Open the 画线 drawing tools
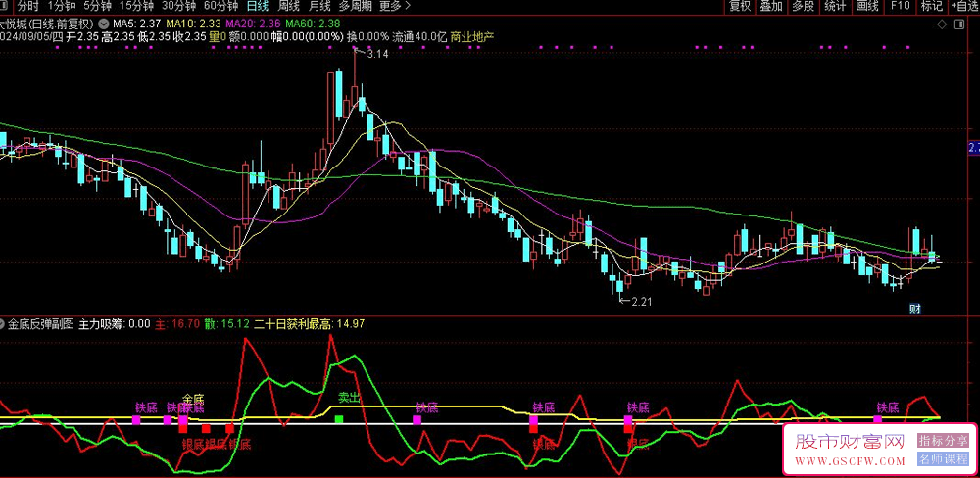Image resolution: width=980 pixels, height=478 pixels. click(x=866, y=7)
